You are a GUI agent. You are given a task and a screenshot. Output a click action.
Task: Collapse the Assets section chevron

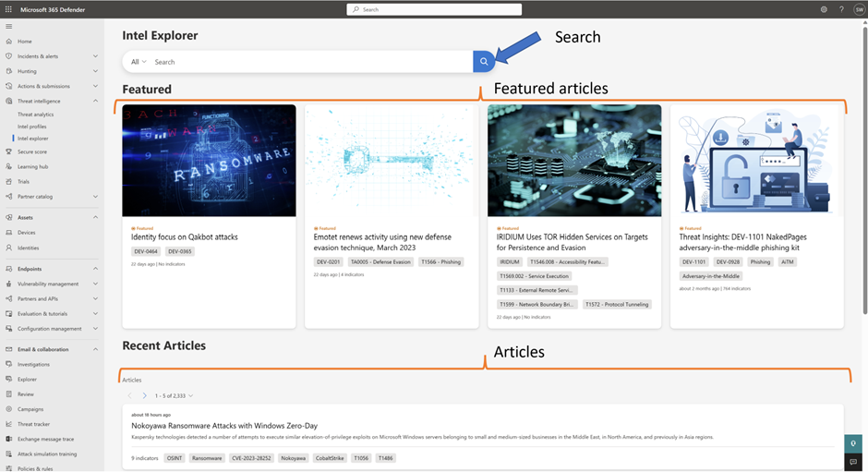tap(95, 218)
